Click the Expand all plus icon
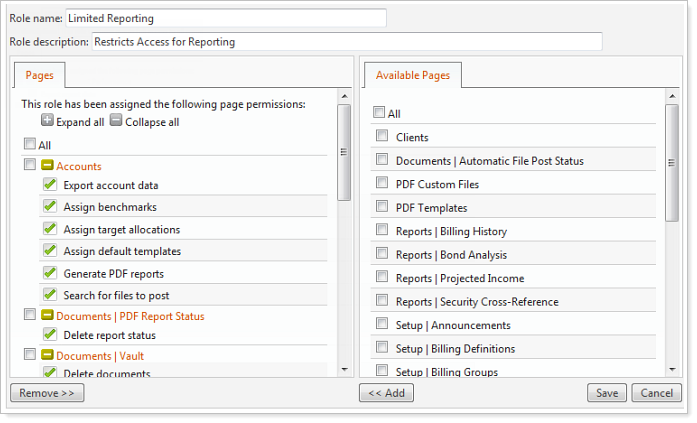 coord(47,122)
